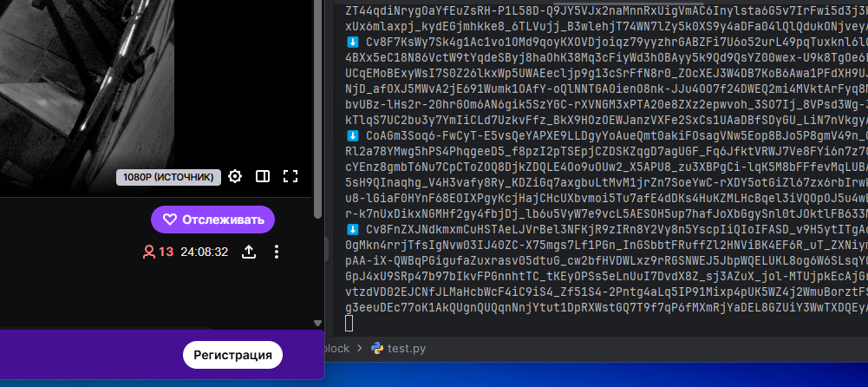Expand the chevron between block and test.py
This screenshot has height=387, width=868.
360,348
